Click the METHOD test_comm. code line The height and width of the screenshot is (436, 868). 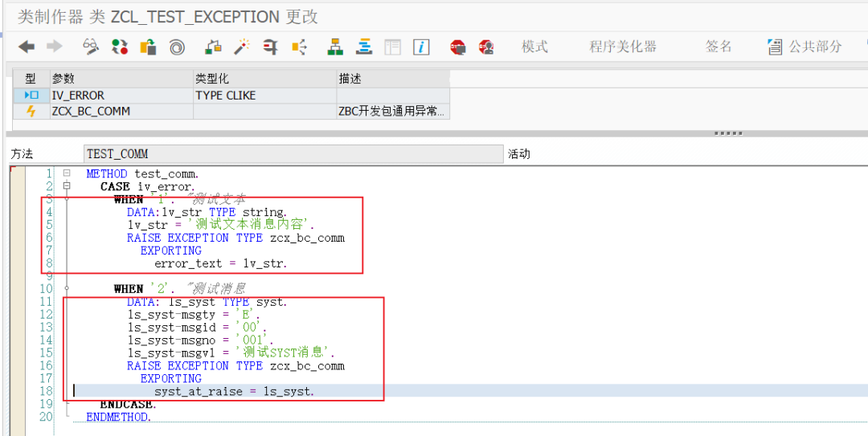click(x=143, y=173)
